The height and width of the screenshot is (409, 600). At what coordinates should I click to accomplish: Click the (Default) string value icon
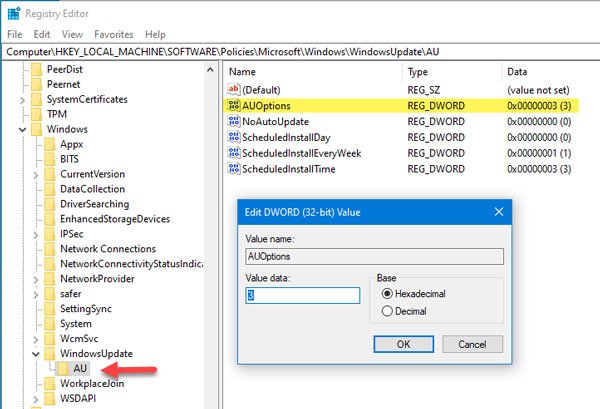[x=233, y=90]
